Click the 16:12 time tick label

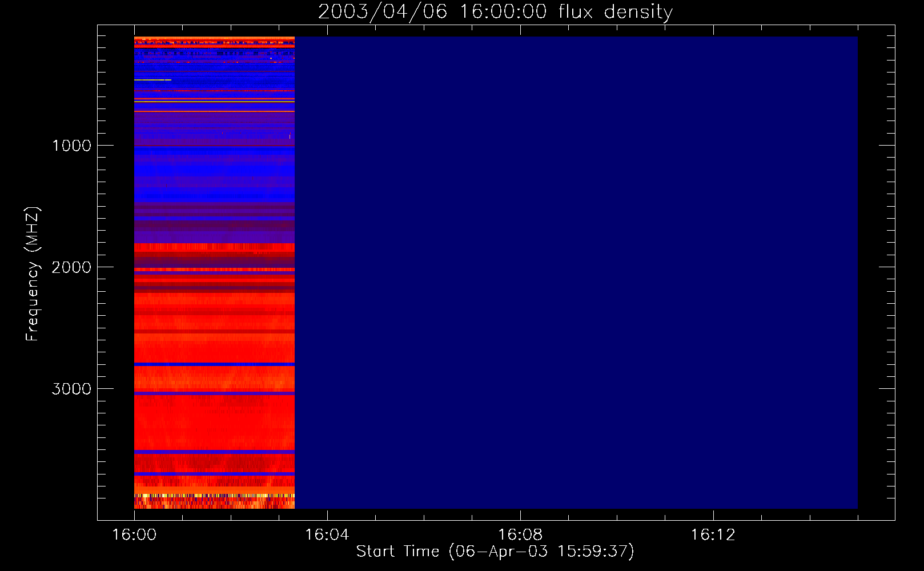(713, 535)
